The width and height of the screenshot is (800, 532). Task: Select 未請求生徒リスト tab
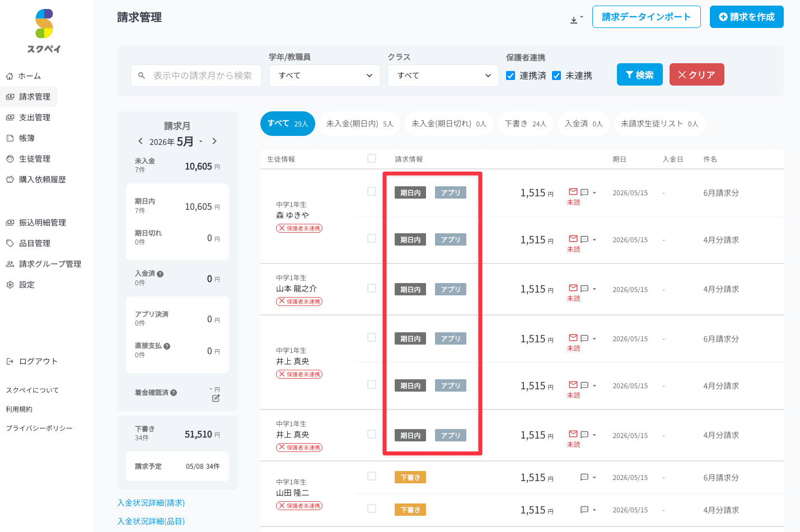pyautogui.click(x=659, y=124)
